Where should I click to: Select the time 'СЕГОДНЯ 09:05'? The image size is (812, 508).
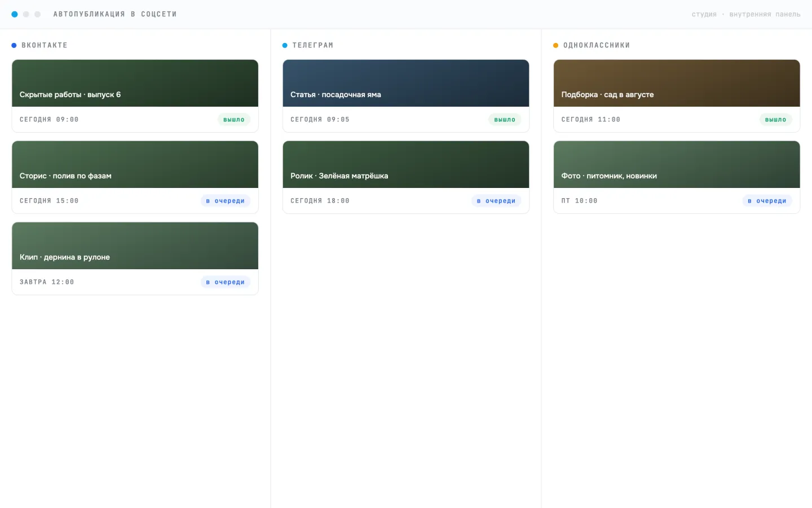click(320, 120)
